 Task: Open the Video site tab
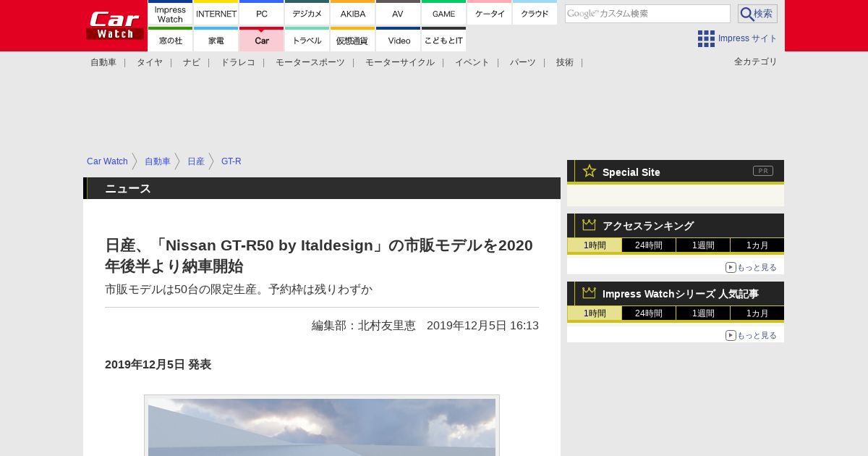[399, 39]
